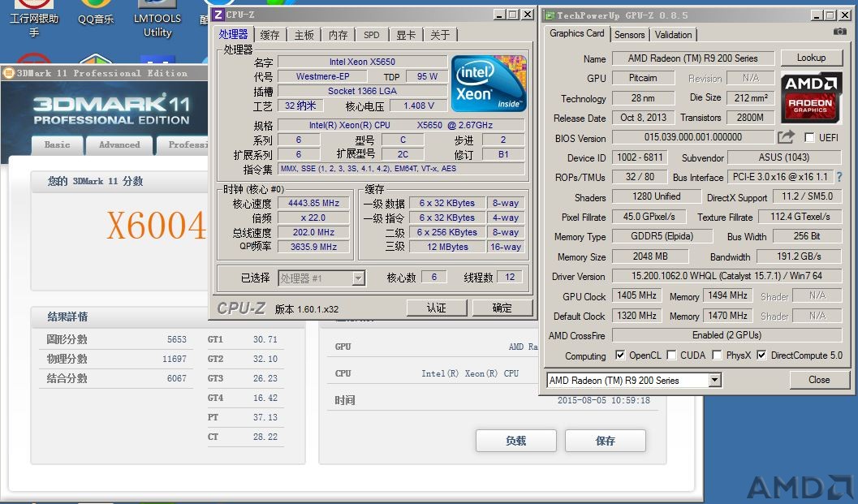Image resolution: width=858 pixels, height=504 pixels.
Task: Click the Memory Size value 2048 MB
Action: coord(650,256)
